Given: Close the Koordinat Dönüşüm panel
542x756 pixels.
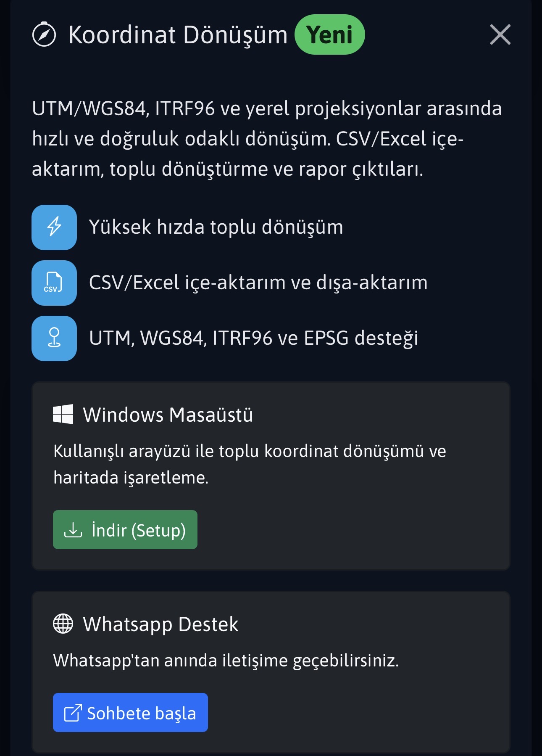Looking at the screenshot, I should pos(500,34).
